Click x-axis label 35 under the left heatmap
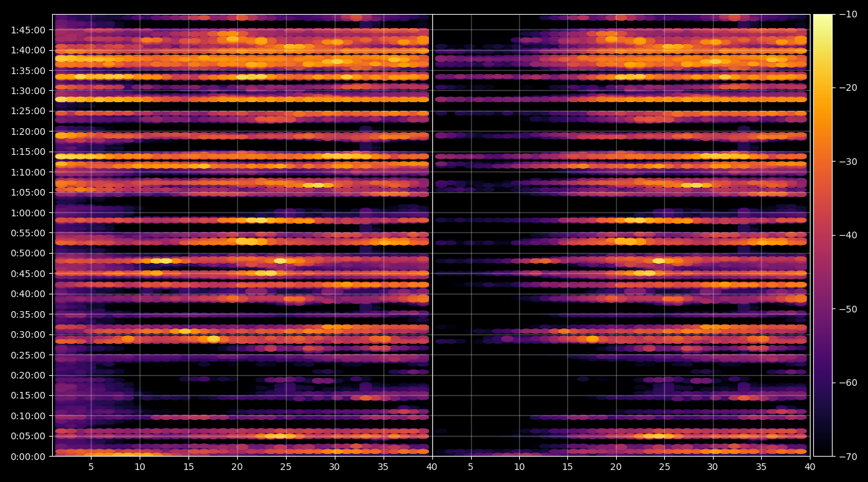Viewport: 868px width, 482px height. 383,467
